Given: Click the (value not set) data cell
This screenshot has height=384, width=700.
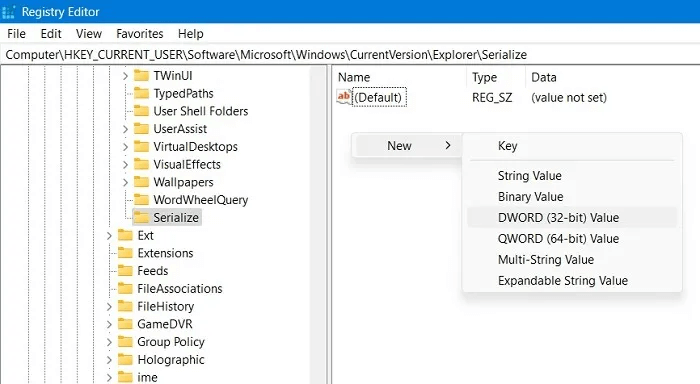Looking at the screenshot, I should click(569, 98).
